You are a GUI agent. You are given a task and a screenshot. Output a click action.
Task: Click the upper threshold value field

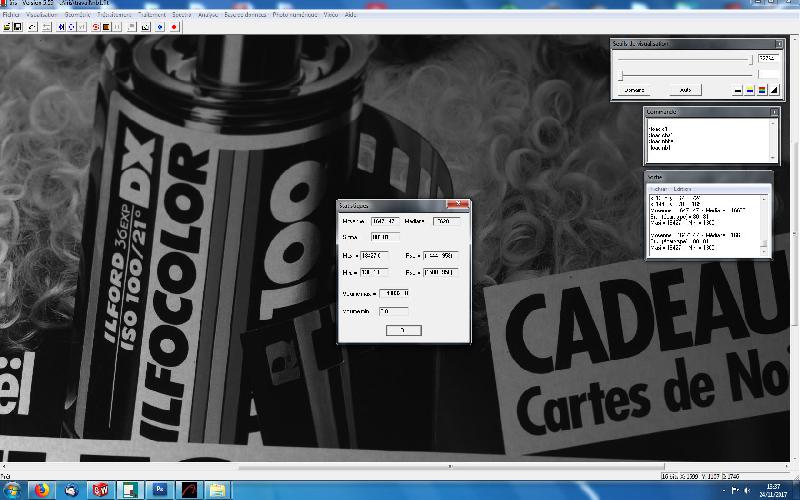coord(768,58)
